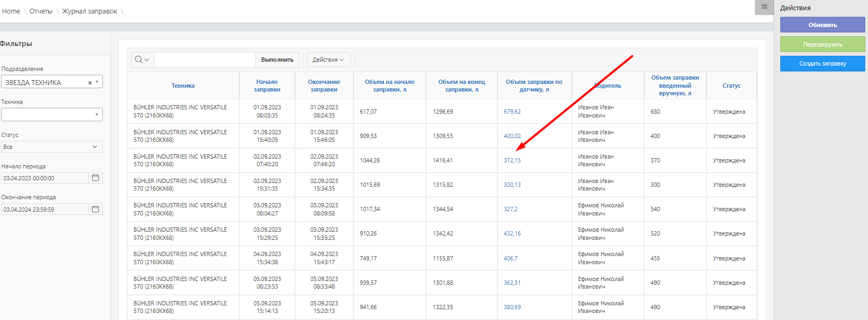Click the Обновить button
This screenshot has width=868, height=320.
point(822,25)
